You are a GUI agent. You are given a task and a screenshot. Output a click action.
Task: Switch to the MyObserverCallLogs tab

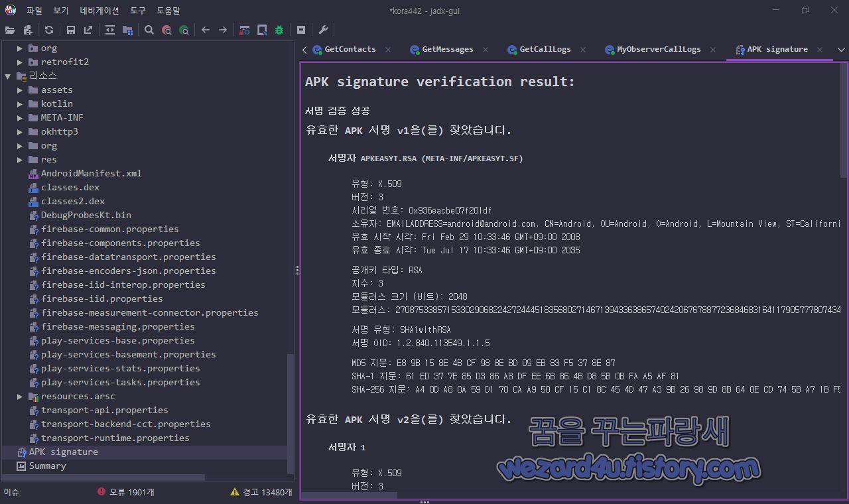(x=659, y=49)
